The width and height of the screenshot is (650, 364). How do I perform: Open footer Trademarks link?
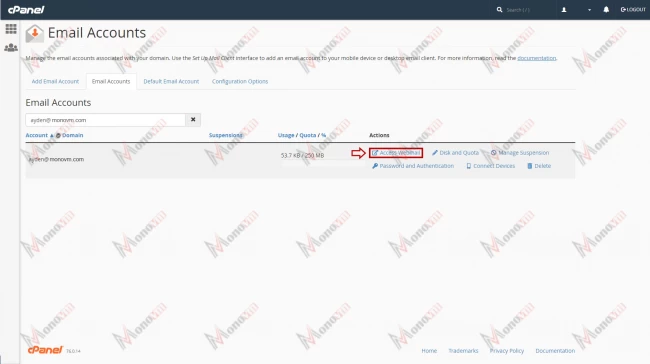[x=463, y=351]
